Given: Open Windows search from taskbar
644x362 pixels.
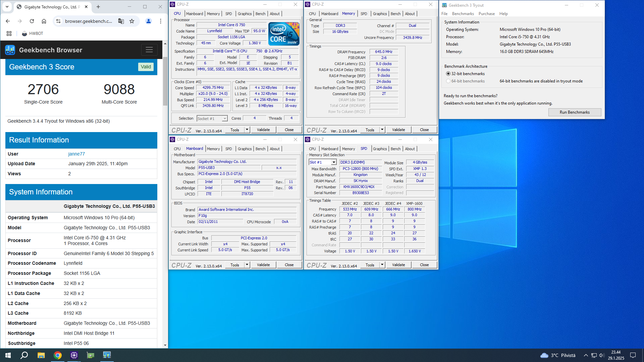Looking at the screenshot, I should click(x=24, y=355).
